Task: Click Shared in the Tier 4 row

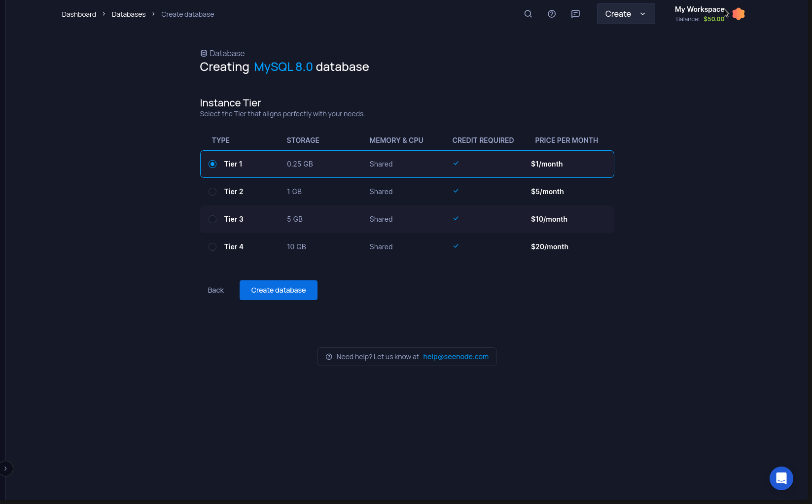Action: [381, 247]
